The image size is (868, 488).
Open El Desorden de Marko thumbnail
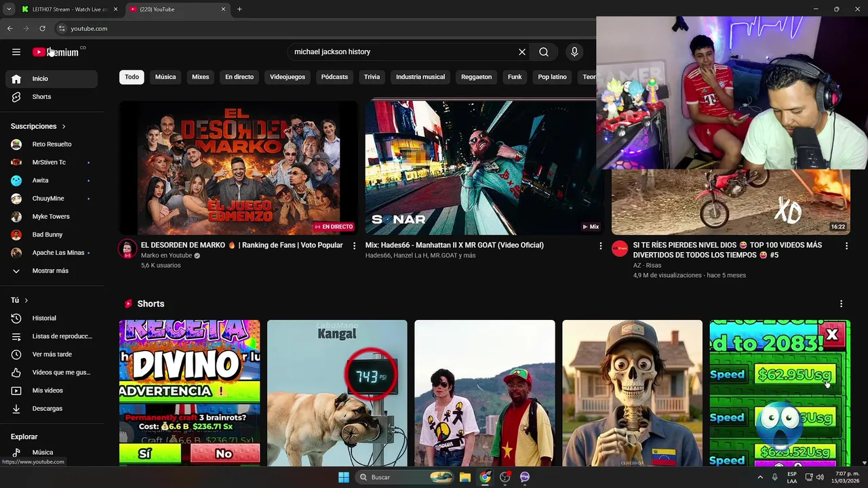click(239, 168)
